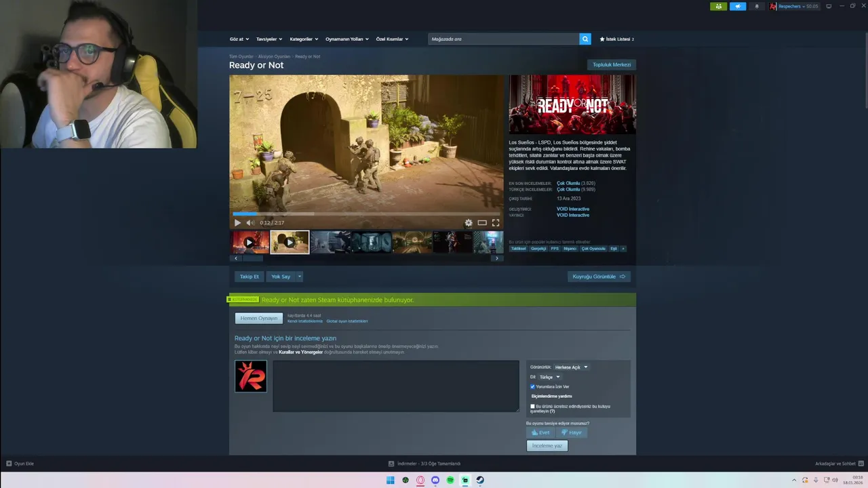
Task: Open the Windows Start button
Action: [x=390, y=481]
